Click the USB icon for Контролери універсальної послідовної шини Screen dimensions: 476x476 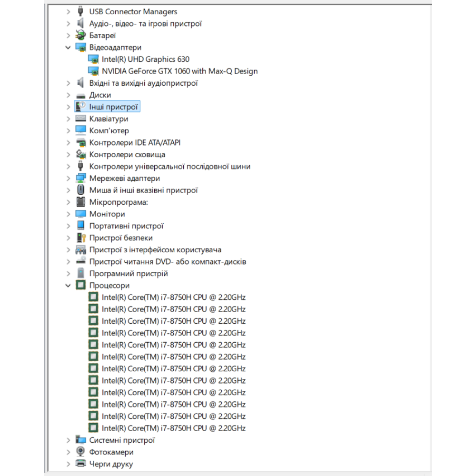[x=80, y=166]
